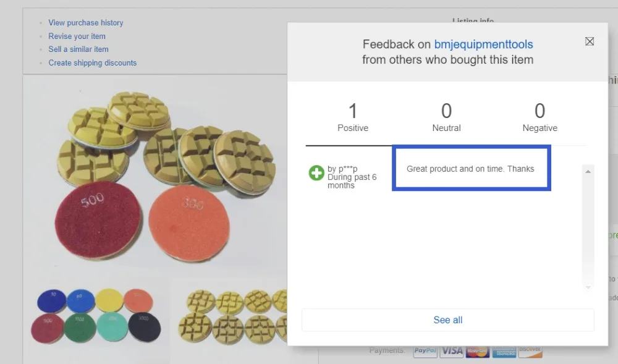The height and width of the screenshot is (364, 618).
Task: Open Revise your item link
Action: (77, 36)
